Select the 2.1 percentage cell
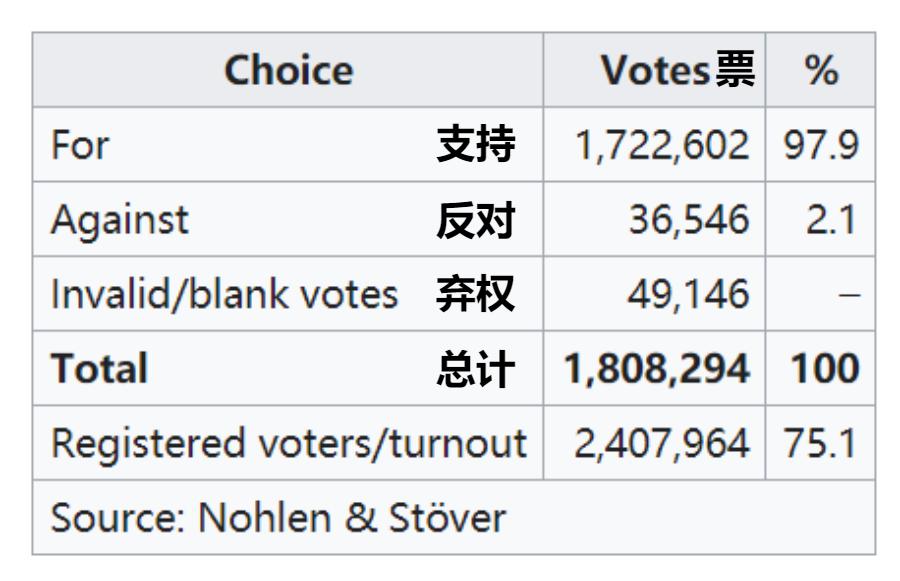 click(x=833, y=220)
